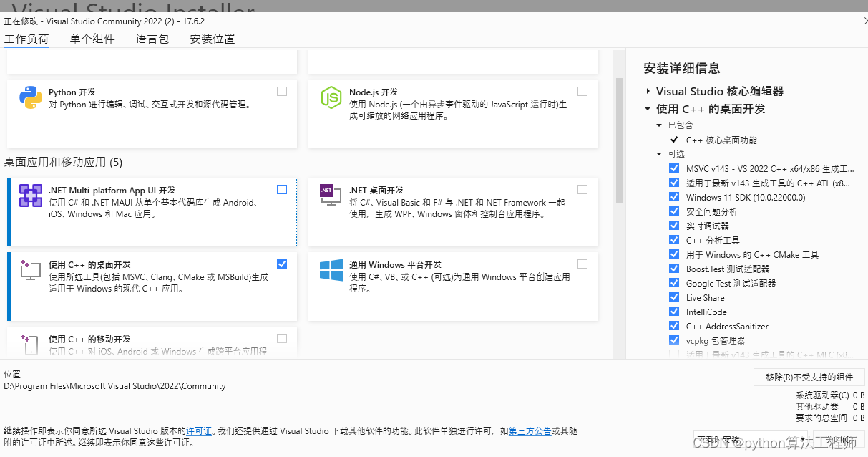Open the 语言包 tab
868x457 pixels.
tap(152, 39)
